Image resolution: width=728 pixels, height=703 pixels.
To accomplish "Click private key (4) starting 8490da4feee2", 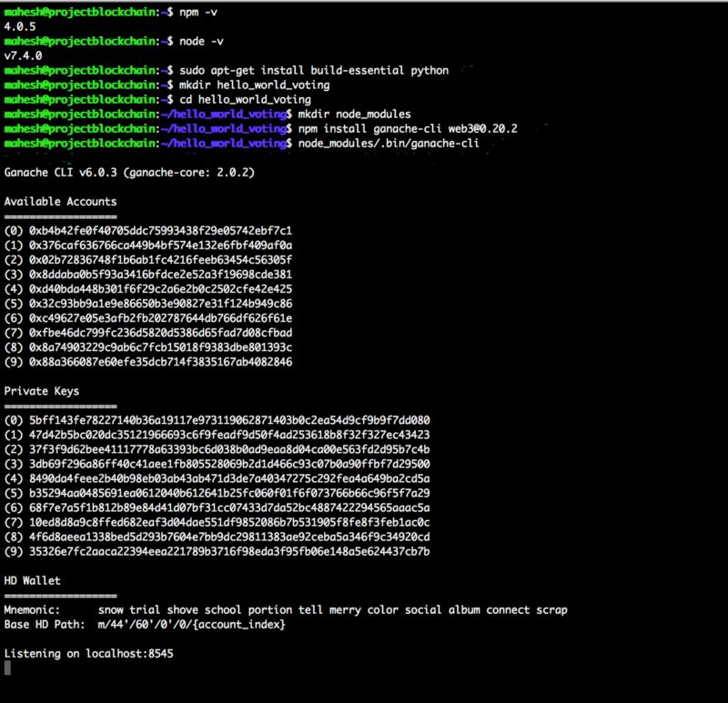I will tap(229, 479).
